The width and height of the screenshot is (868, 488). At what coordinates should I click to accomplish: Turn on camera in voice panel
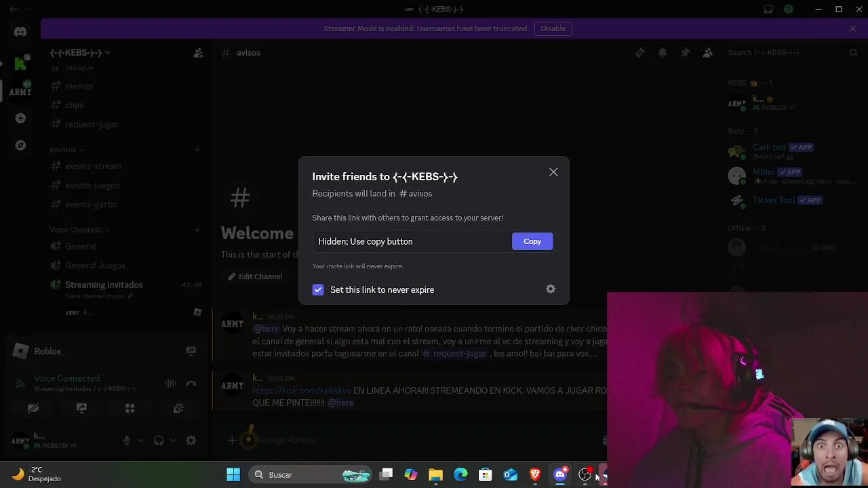[33, 408]
